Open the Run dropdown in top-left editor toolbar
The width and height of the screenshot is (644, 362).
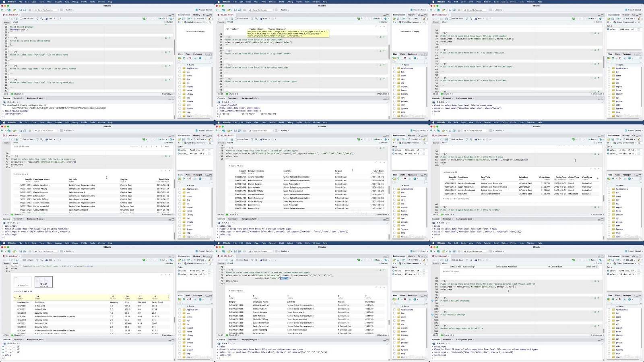coord(166,19)
